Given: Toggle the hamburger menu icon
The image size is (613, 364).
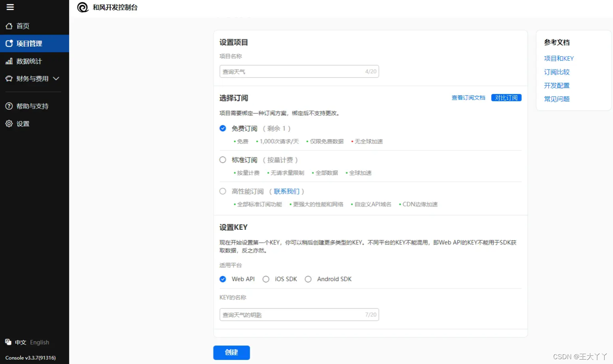Looking at the screenshot, I should tap(10, 7).
